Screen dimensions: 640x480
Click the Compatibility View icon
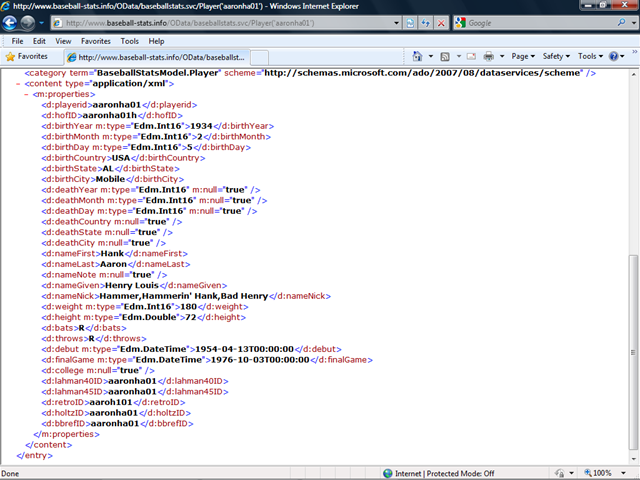point(410,23)
